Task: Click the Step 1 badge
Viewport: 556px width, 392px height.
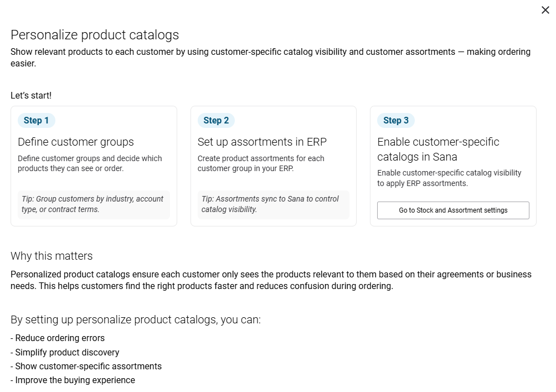Action: [37, 120]
